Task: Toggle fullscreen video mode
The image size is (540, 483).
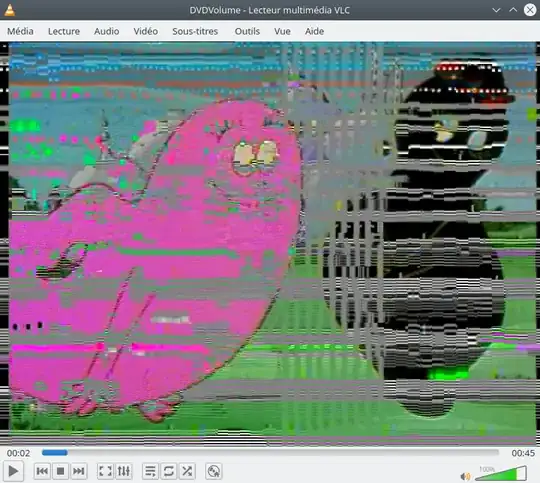Action: coord(105,471)
